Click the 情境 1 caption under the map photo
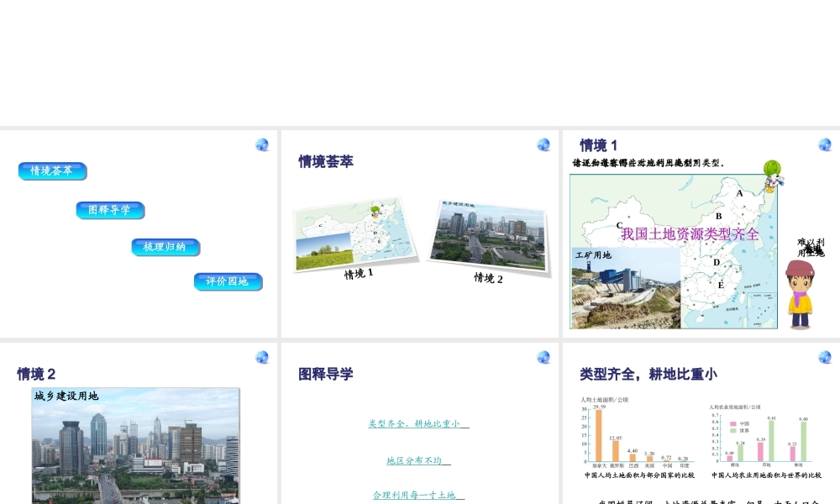Screen dimensions: 840x504 click(359, 274)
